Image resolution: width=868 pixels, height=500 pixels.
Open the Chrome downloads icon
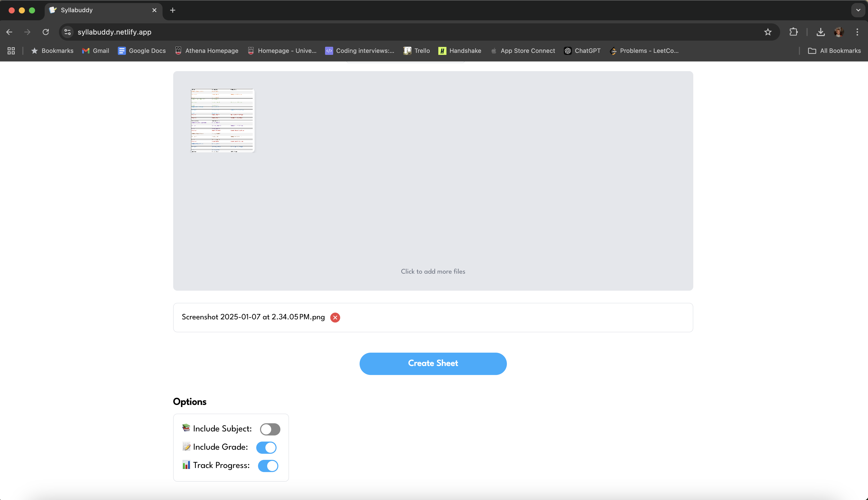[821, 32]
